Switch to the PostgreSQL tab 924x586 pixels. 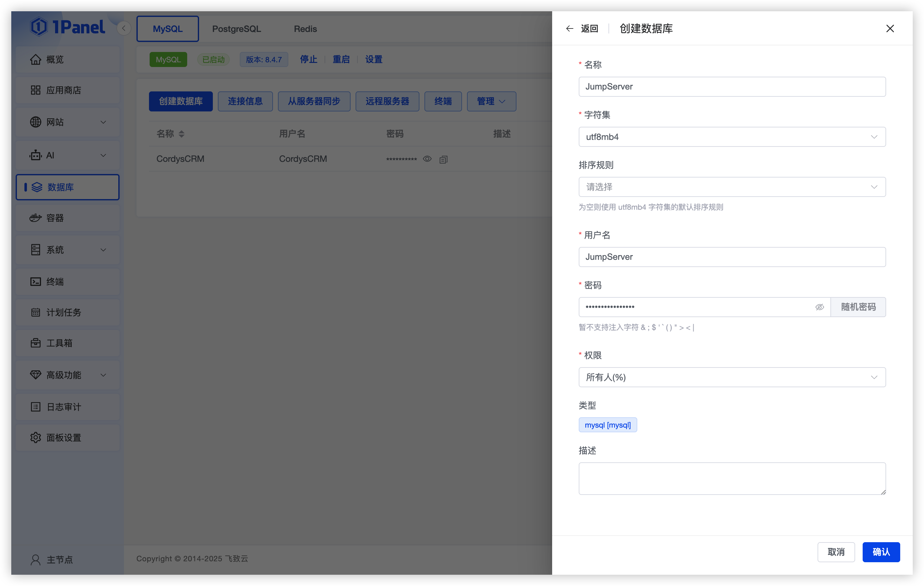[x=237, y=28]
